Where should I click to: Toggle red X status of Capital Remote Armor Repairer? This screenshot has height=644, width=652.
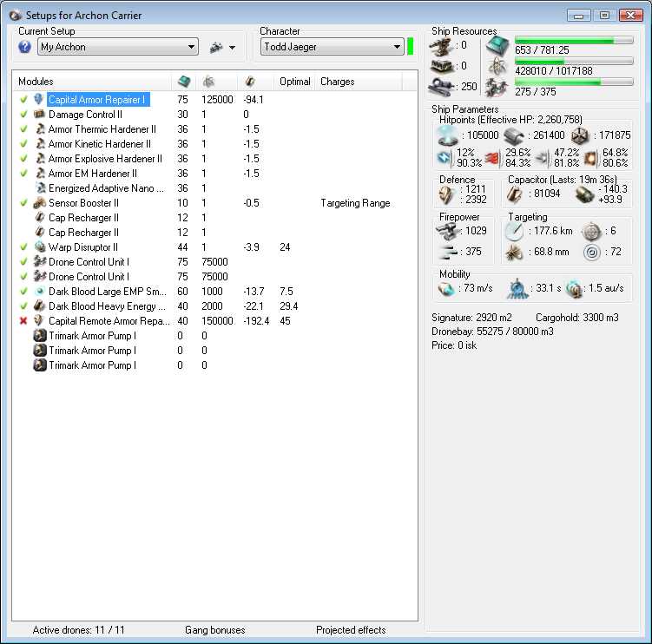tap(23, 321)
